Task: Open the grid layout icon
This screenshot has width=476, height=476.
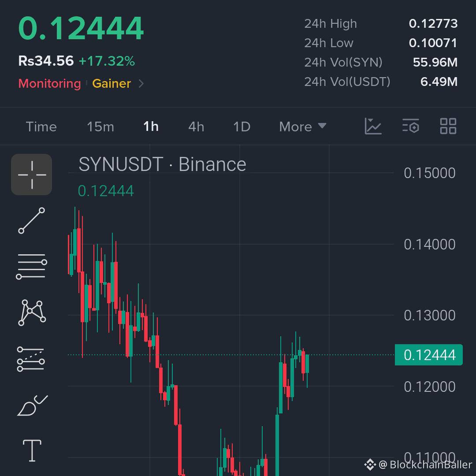Action: click(448, 126)
